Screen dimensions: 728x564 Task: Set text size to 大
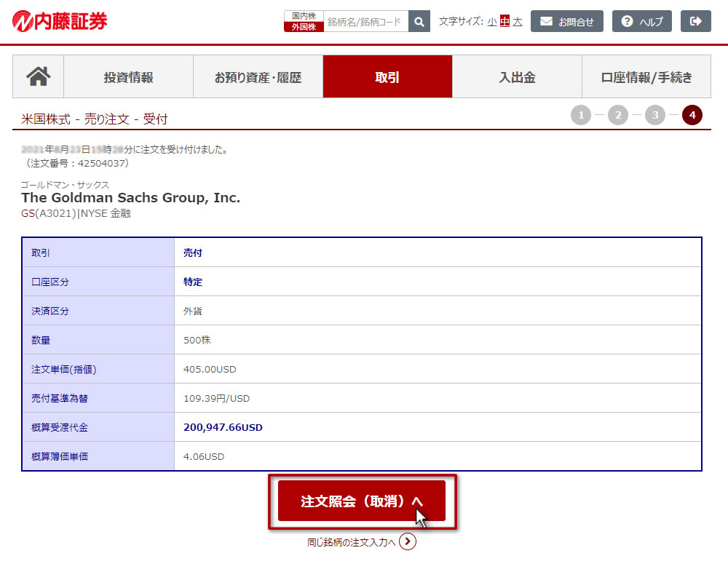517,22
